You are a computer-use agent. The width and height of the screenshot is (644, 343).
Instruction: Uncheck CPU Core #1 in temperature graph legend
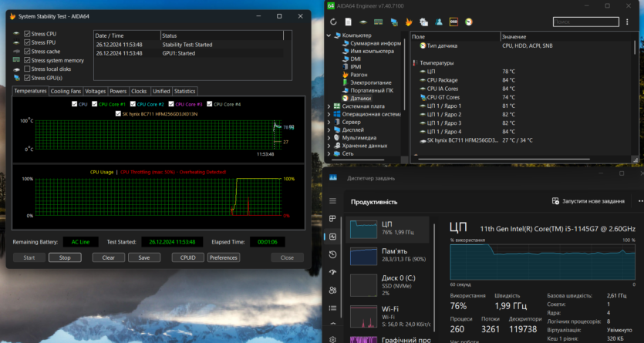94,104
